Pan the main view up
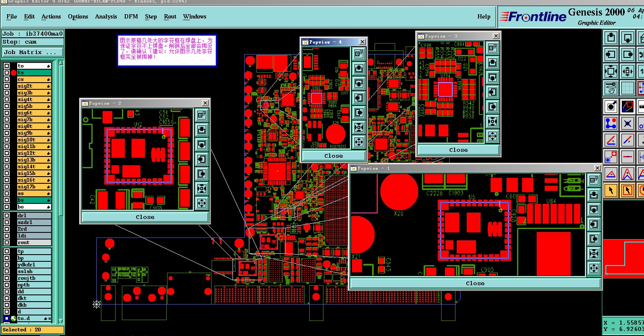 [x=611, y=38]
